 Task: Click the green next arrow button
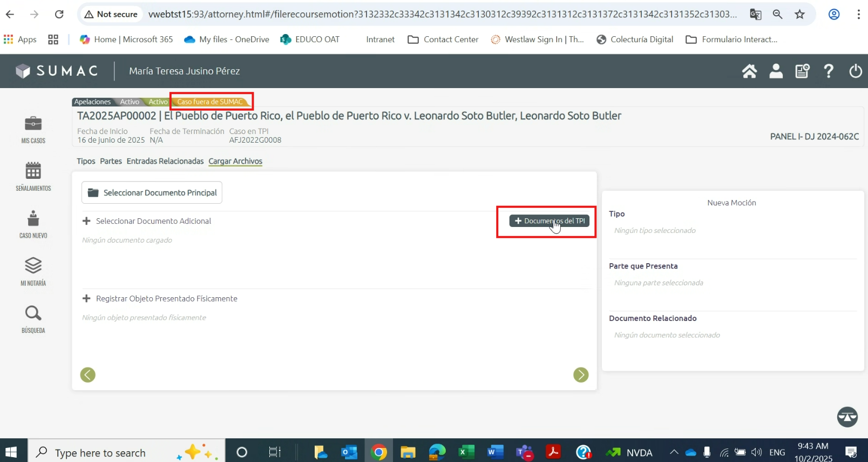point(581,374)
